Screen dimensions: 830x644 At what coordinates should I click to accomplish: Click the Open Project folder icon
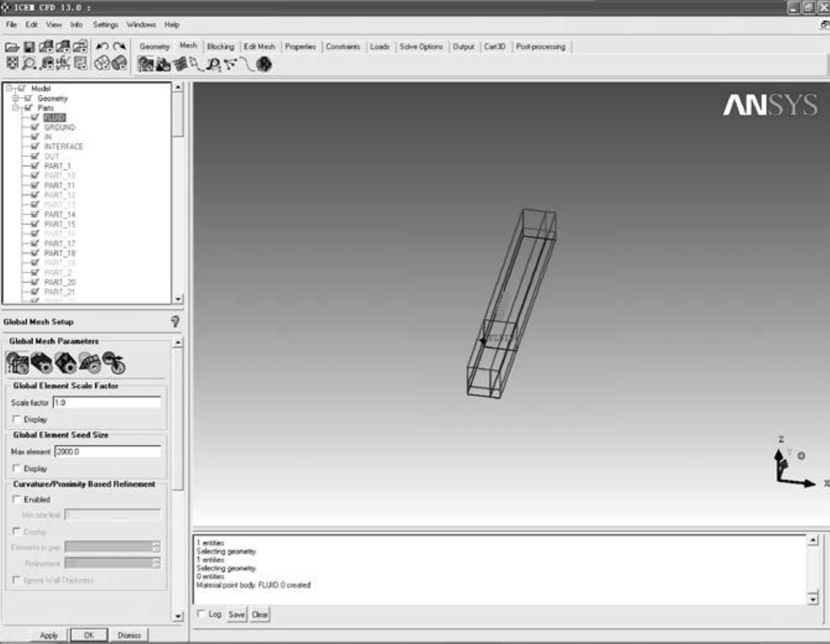(x=12, y=47)
